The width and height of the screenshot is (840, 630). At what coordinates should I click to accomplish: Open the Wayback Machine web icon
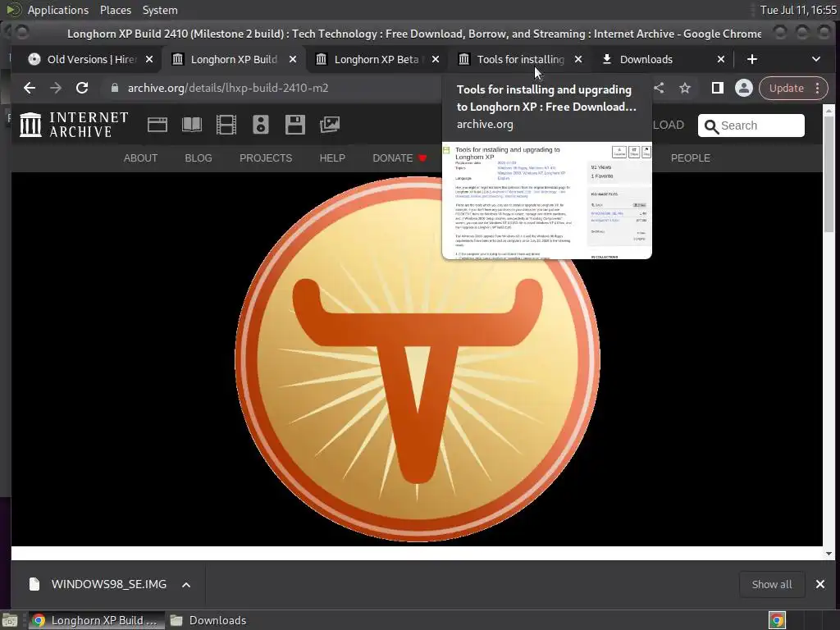pos(157,125)
